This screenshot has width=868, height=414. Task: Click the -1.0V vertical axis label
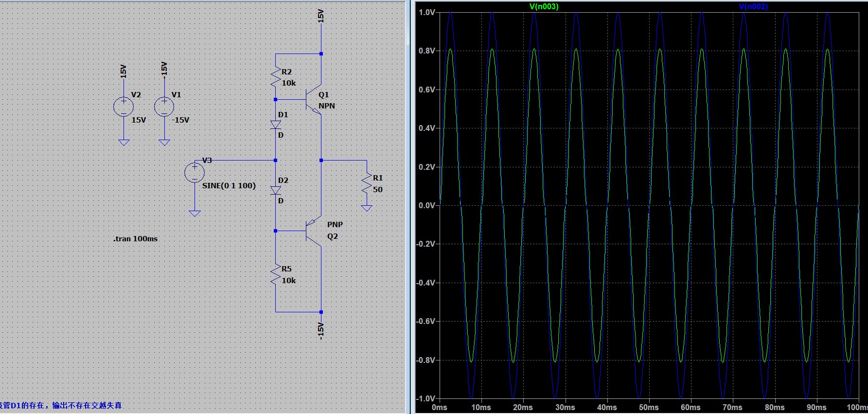point(425,398)
